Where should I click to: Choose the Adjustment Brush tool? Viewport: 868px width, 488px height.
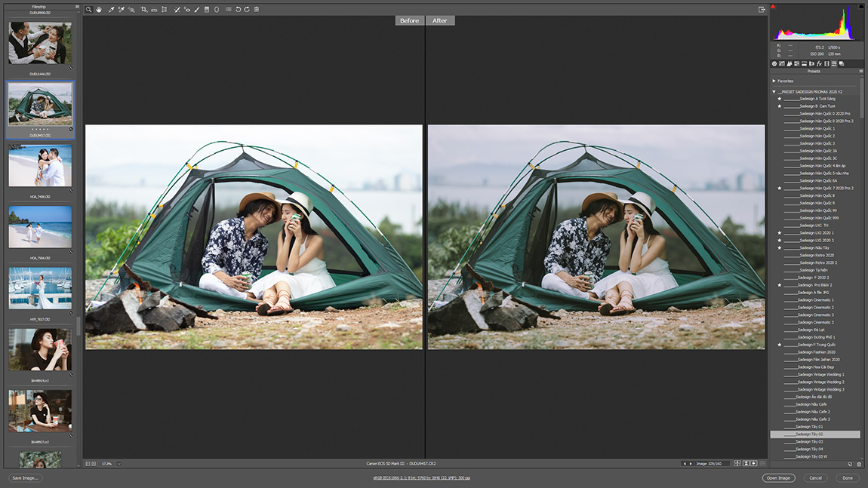pyautogui.click(x=197, y=10)
